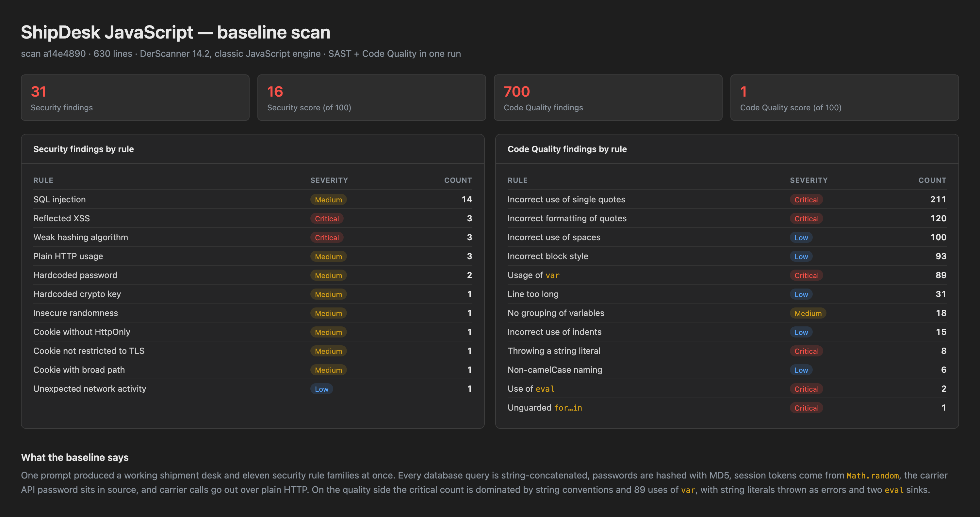This screenshot has width=980, height=517.
Task: Click the SEVERITY column header in security table
Action: pyautogui.click(x=329, y=180)
